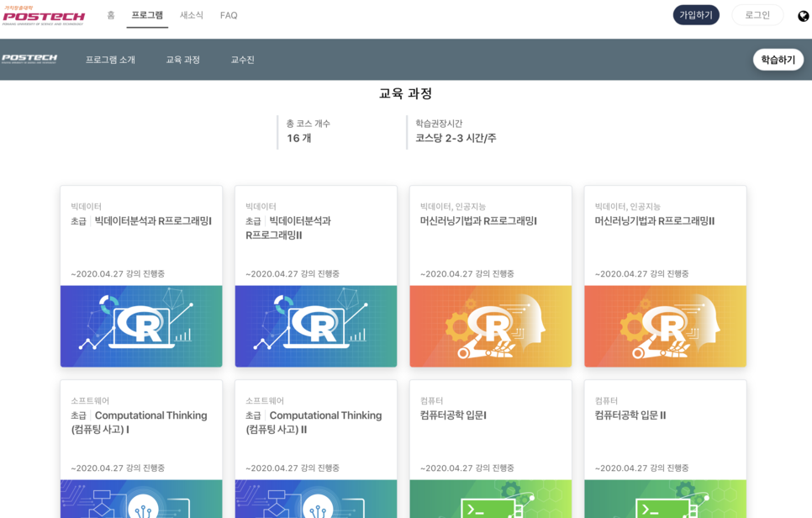Click the 머신러닝기법과 R프로그래밍II orange thumbnail

(x=666, y=326)
